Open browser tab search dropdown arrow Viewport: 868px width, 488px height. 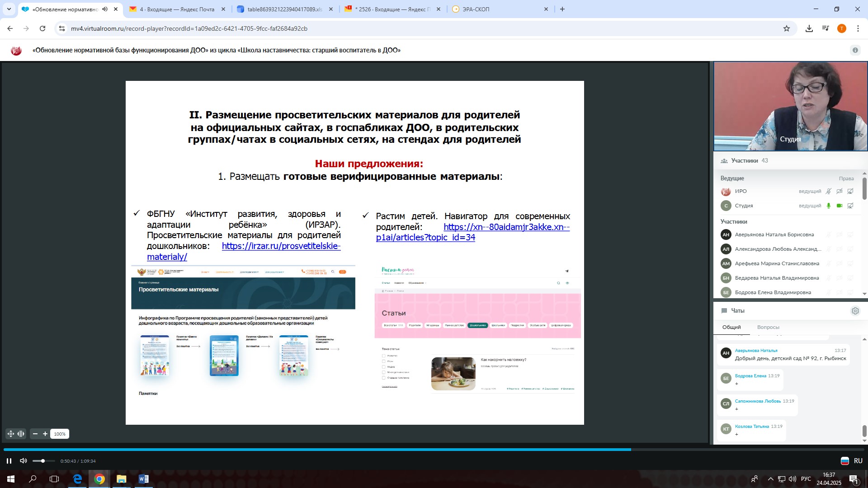pos(9,9)
